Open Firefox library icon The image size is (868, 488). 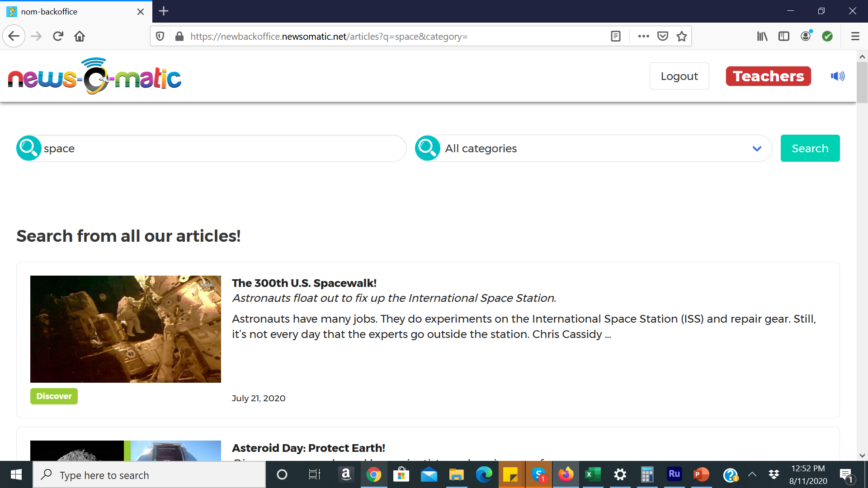(762, 36)
